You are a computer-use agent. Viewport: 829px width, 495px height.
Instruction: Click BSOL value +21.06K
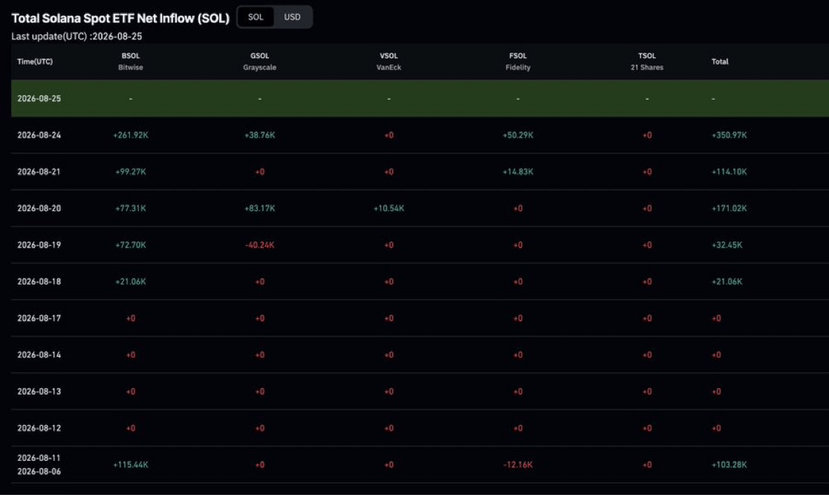(x=131, y=281)
